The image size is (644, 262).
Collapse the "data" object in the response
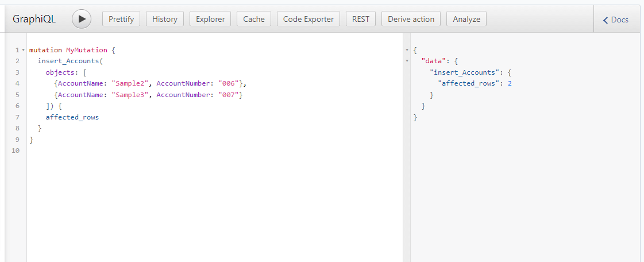click(407, 61)
